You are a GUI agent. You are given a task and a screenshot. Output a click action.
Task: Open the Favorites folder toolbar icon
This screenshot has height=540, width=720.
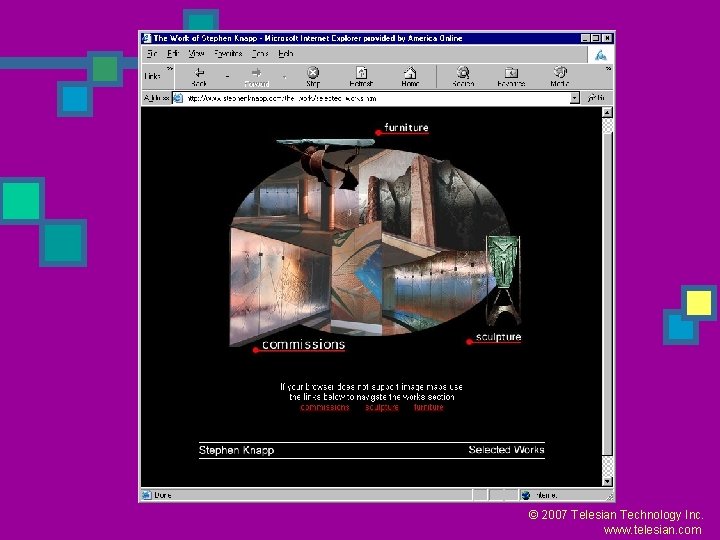point(511,73)
